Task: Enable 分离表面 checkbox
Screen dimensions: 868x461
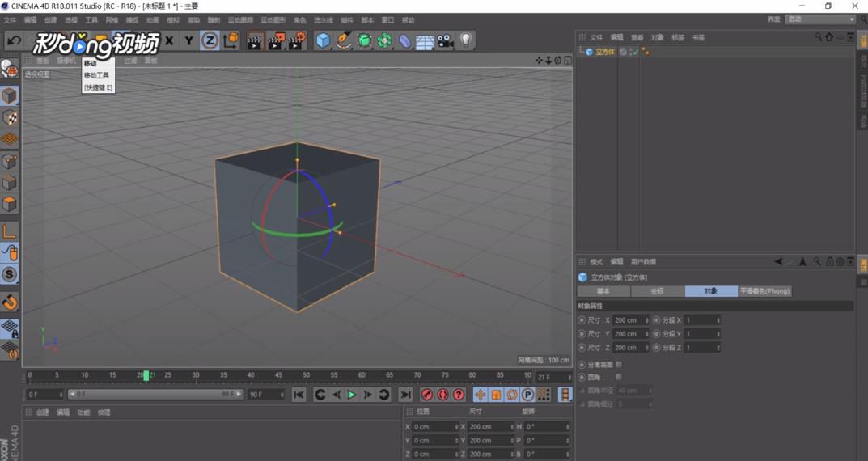Action: coord(618,364)
